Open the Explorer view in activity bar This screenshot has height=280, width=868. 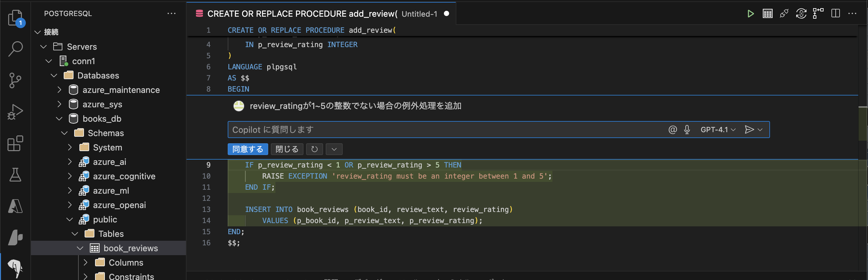click(15, 18)
